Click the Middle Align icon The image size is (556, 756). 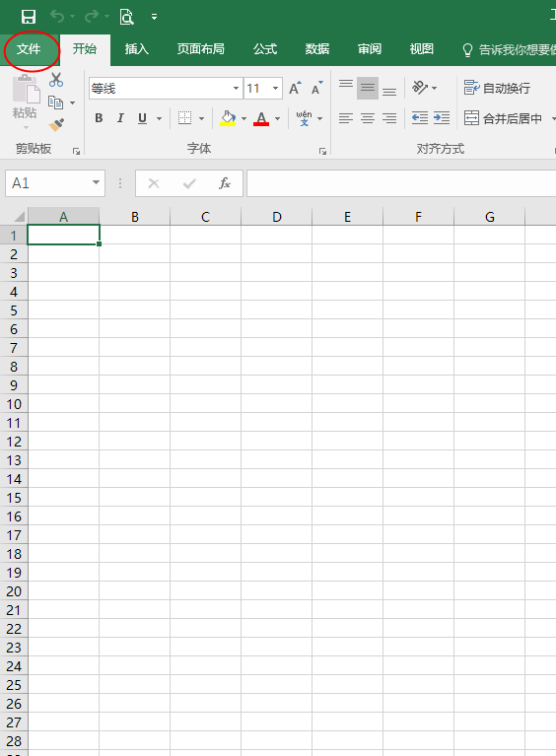(x=368, y=89)
